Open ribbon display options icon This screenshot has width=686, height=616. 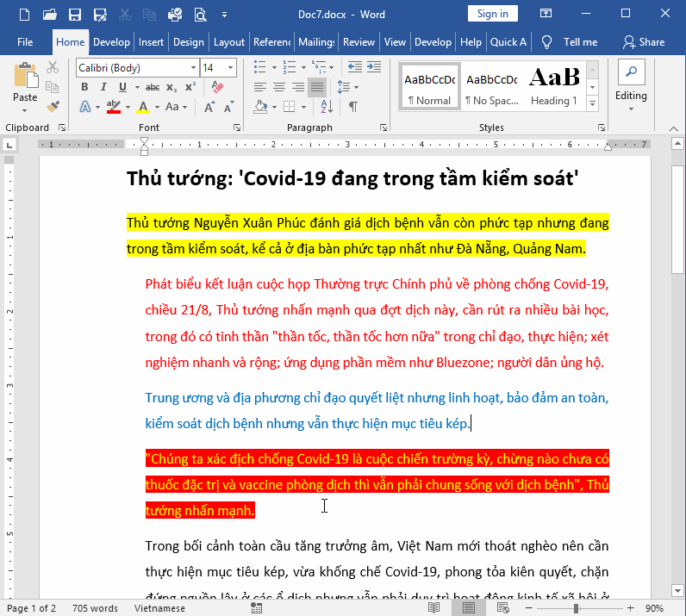(546, 14)
